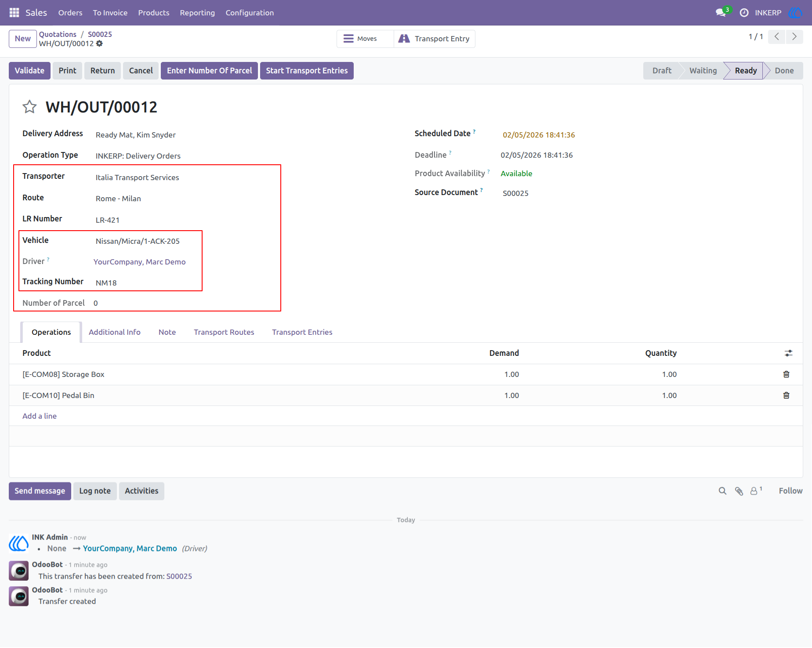The image size is (812, 648).
Task: Open attachments paperclip icon
Action: [739, 491]
